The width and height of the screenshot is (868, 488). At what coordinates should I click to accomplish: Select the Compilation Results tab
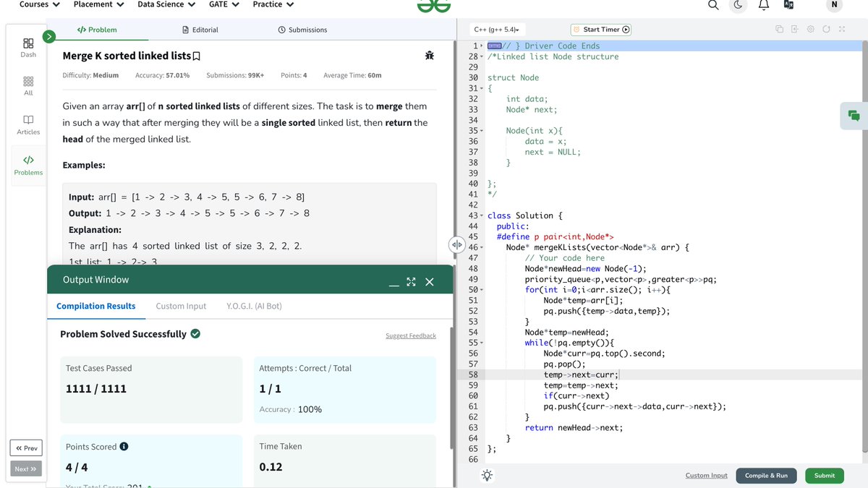tap(96, 306)
